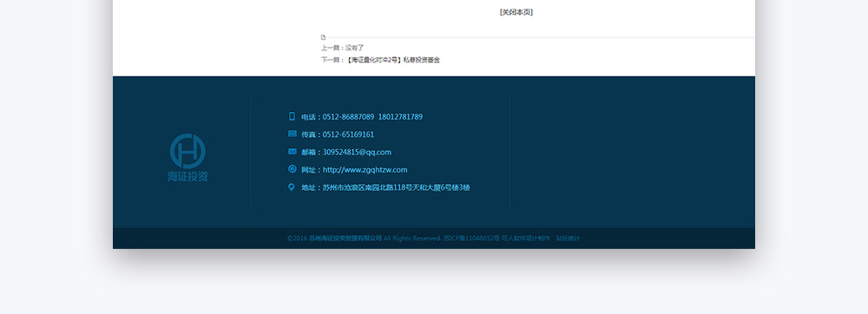Click the phone icon beside 电话
Screen dimensions: 868x314
tap(292, 116)
